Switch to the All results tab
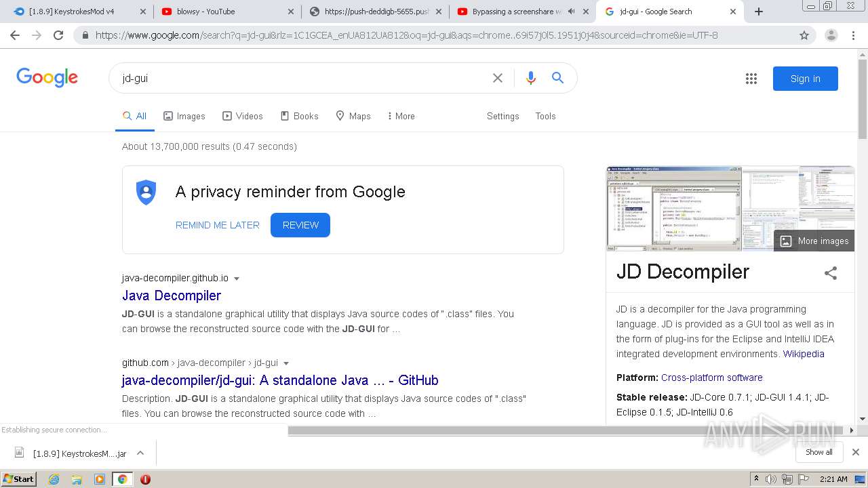The width and height of the screenshot is (868, 488). click(134, 116)
